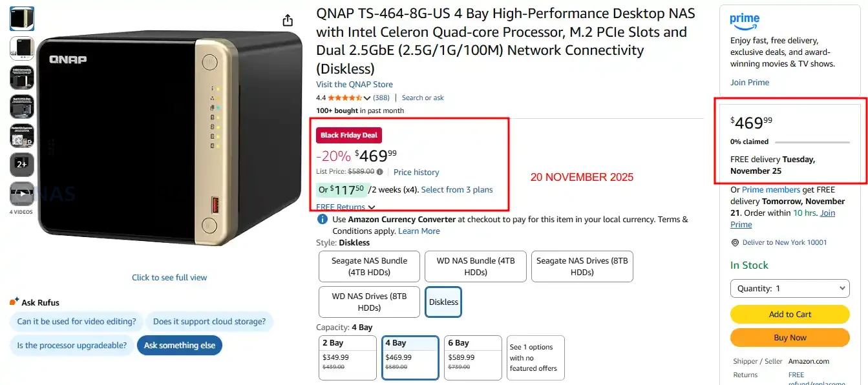Viewport: 868px width, 385px height.
Task: Click the Add to Cart button
Action: pyautogui.click(x=790, y=315)
